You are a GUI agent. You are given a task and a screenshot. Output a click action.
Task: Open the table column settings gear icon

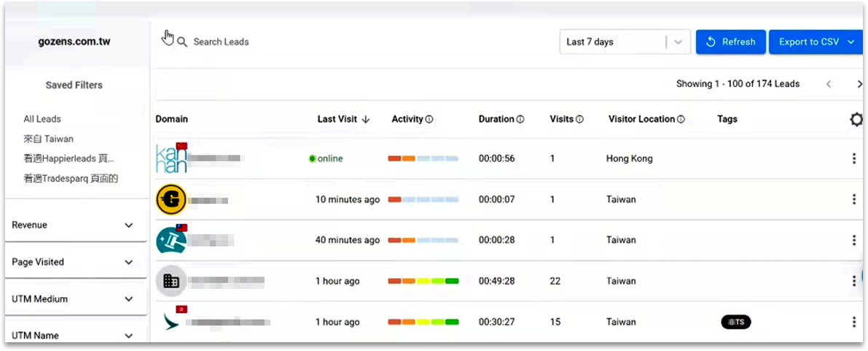pos(856,120)
